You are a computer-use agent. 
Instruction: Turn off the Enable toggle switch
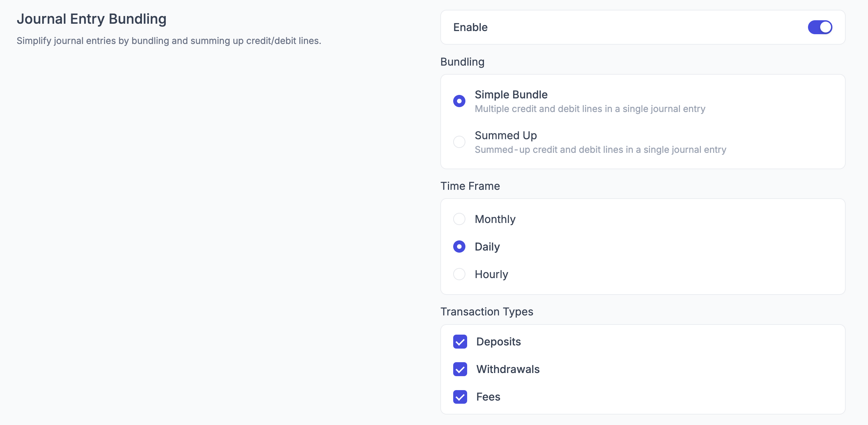[820, 27]
